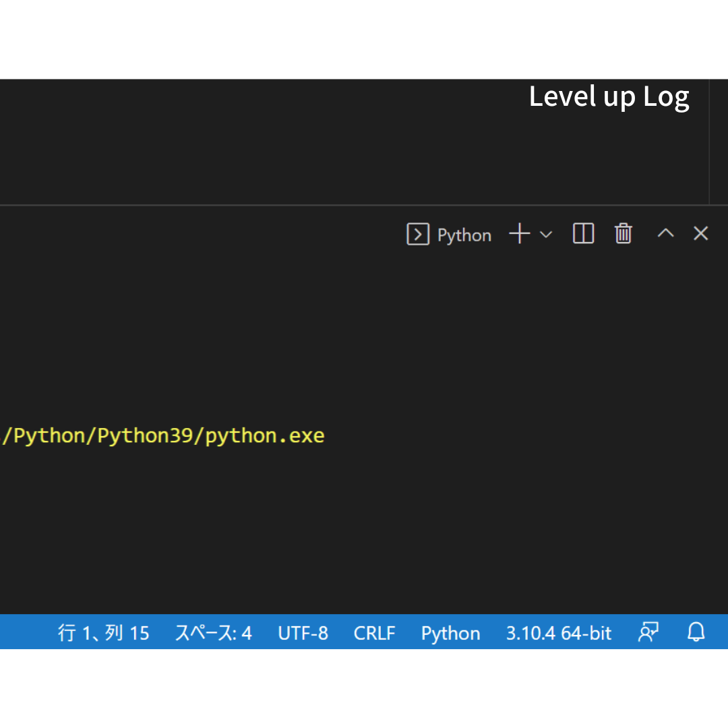Image resolution: width=728 pixels, height=728 pixels.
Task: Open the terminal profile dropdown chevron
Action: click(x=545, y=235)
